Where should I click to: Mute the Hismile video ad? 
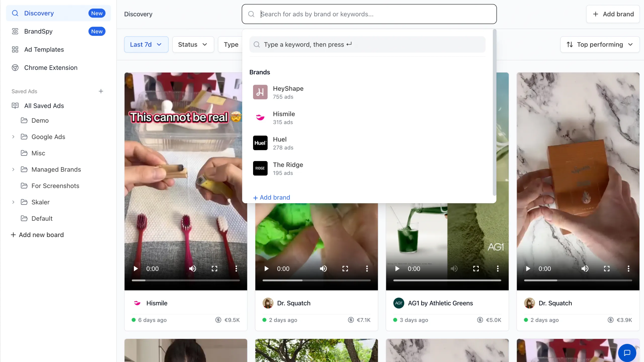[192, 269]
